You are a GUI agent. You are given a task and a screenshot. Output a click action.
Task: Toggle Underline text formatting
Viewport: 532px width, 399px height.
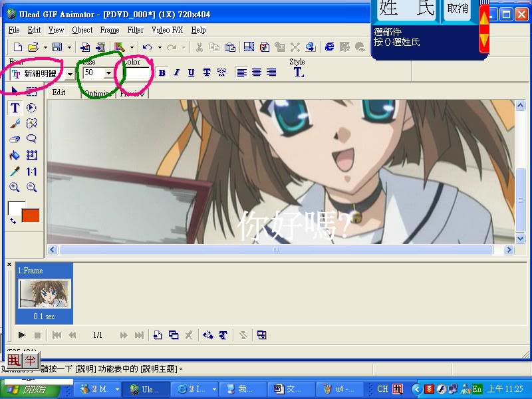coord(192,73)
